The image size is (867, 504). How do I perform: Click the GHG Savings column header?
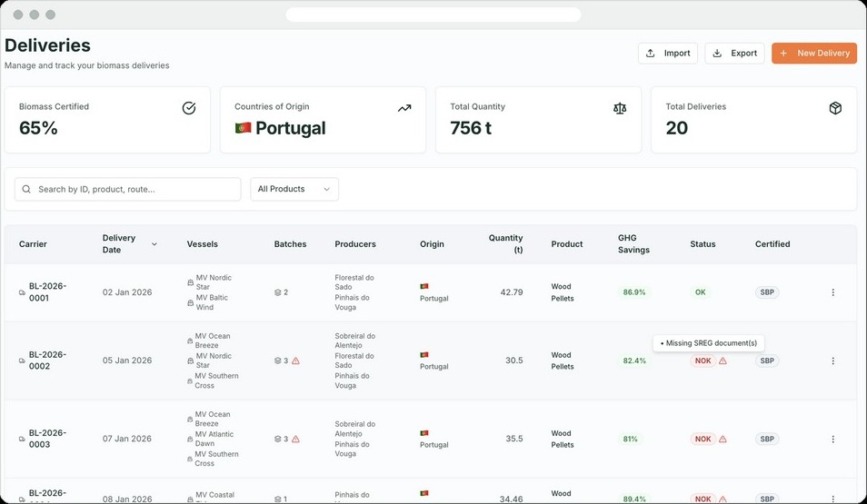tap(633, 243)
